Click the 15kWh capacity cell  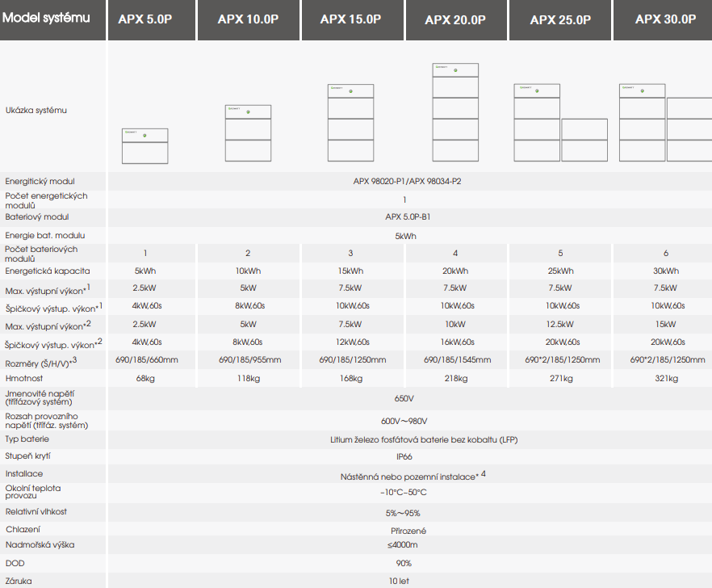pos(350,271)
